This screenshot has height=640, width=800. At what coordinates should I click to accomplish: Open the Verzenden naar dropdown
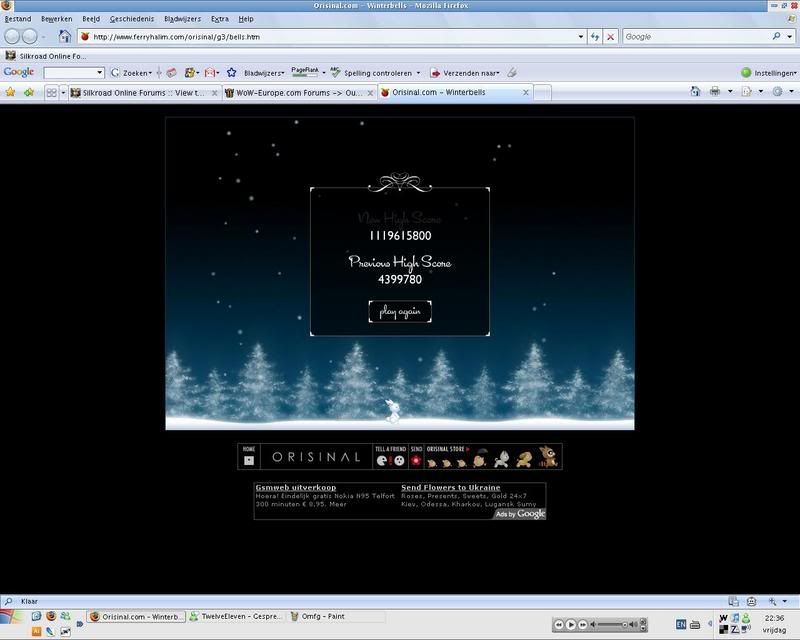pyautogui.click(x=465, y=73)
